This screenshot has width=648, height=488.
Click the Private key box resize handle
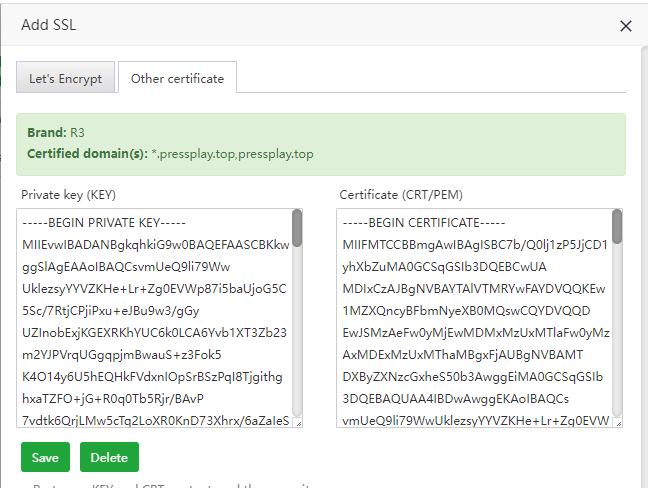point(297,423)
